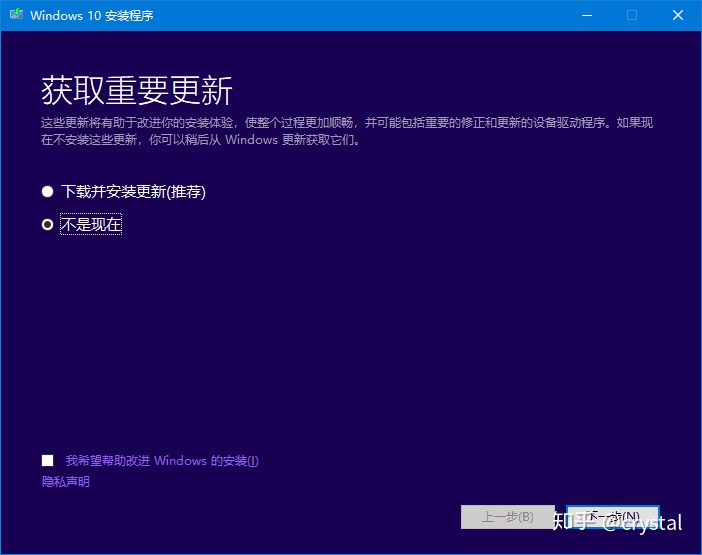Click the "获取重要更新" heading text
This screenshot has width=702, height=555.
pyautogui.click(x=137, y=90)
